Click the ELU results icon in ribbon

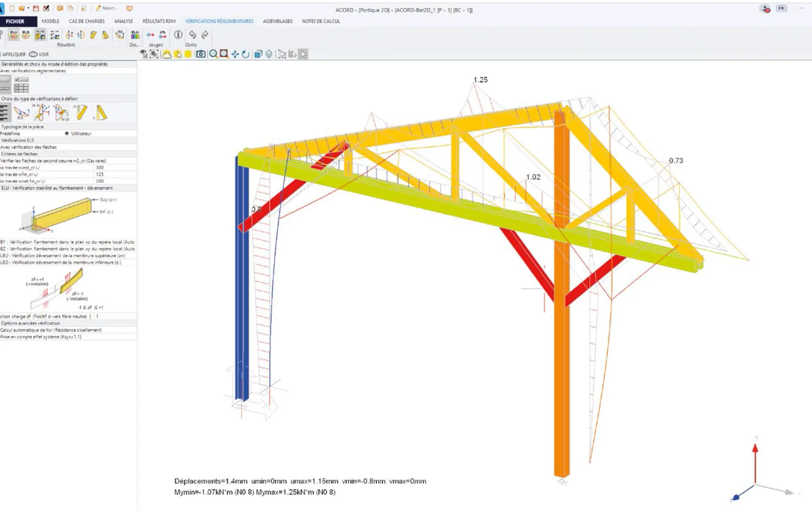point(14,35)
